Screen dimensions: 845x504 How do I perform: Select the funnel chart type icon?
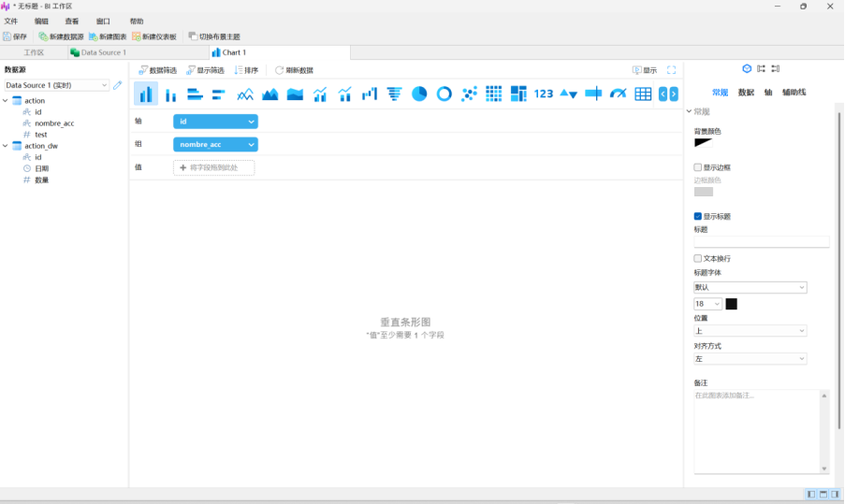click(x=394, y=94)
